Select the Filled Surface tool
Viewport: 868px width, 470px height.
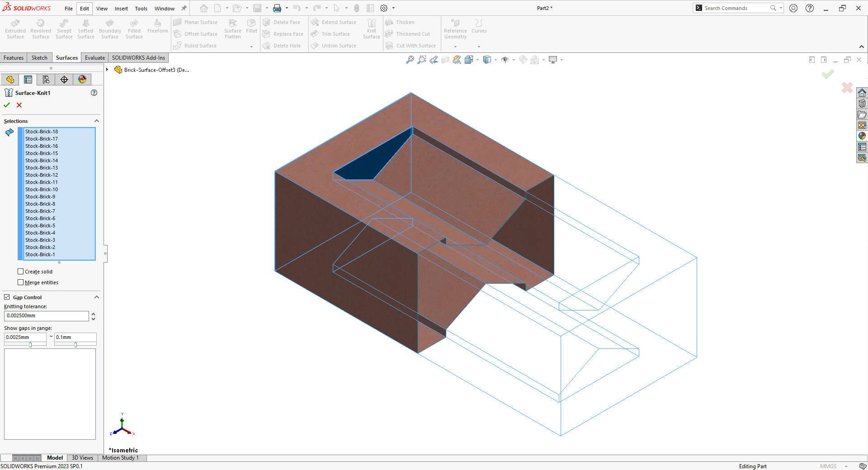[x=134, y=28]
